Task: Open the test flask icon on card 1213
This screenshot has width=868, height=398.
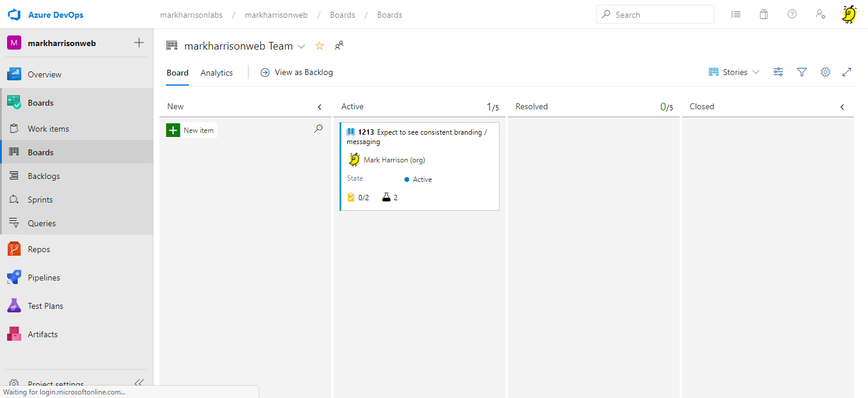Action: coord(387,197)
